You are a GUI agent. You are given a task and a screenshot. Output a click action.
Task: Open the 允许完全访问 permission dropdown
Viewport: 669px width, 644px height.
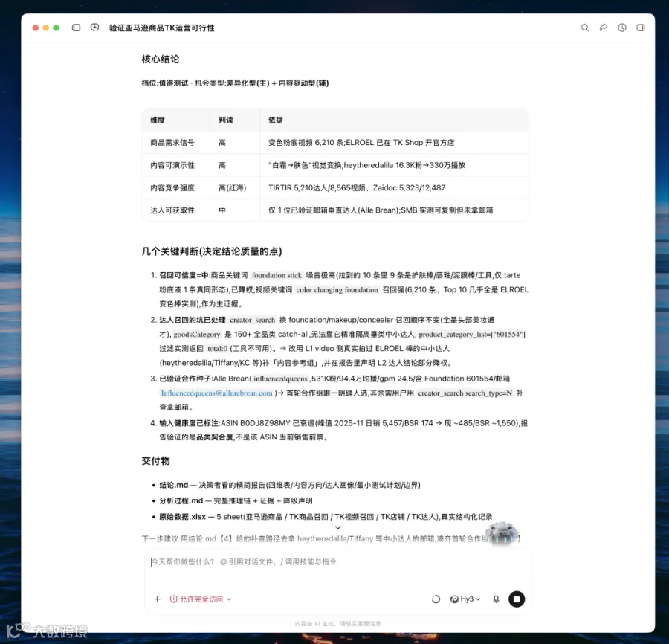point(201,599)
